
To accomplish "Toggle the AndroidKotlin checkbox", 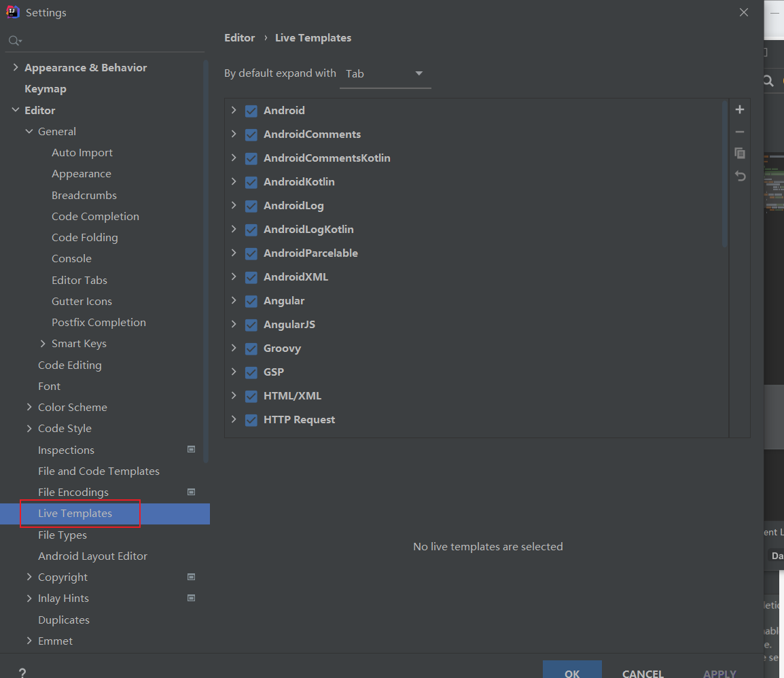I will 251,182.
